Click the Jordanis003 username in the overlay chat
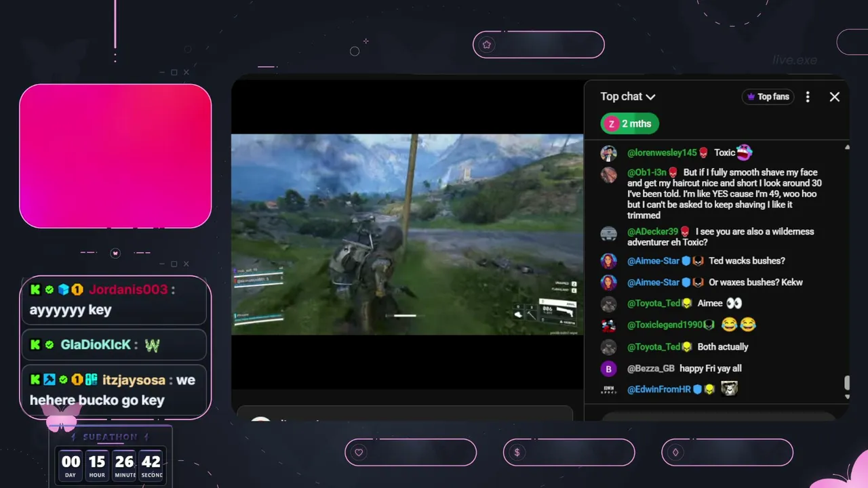Screen dimensions: 868x488 click(128, 289)
